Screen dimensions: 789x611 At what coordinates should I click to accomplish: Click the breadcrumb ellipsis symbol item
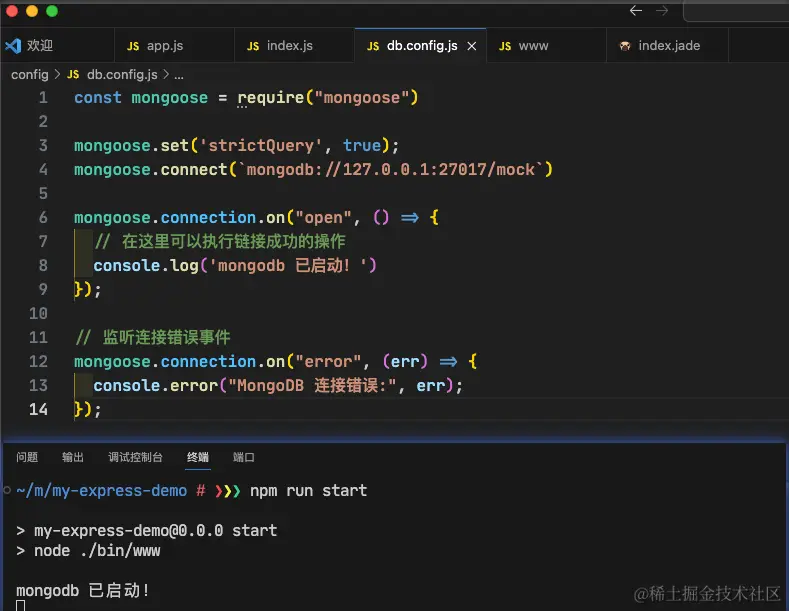(x=179, y=75)
